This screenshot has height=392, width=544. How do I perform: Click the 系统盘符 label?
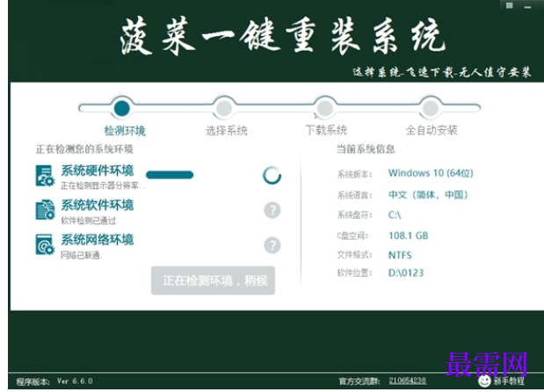click(354, 215)
